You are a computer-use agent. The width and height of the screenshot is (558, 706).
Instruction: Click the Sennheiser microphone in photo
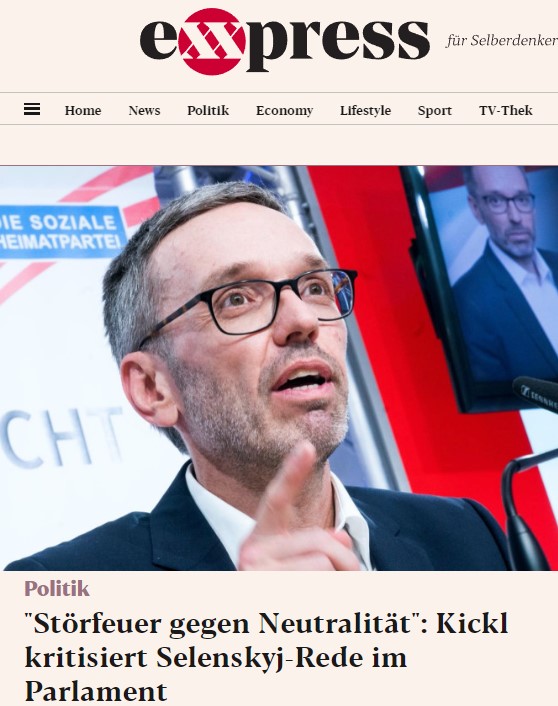pos(535,392)
